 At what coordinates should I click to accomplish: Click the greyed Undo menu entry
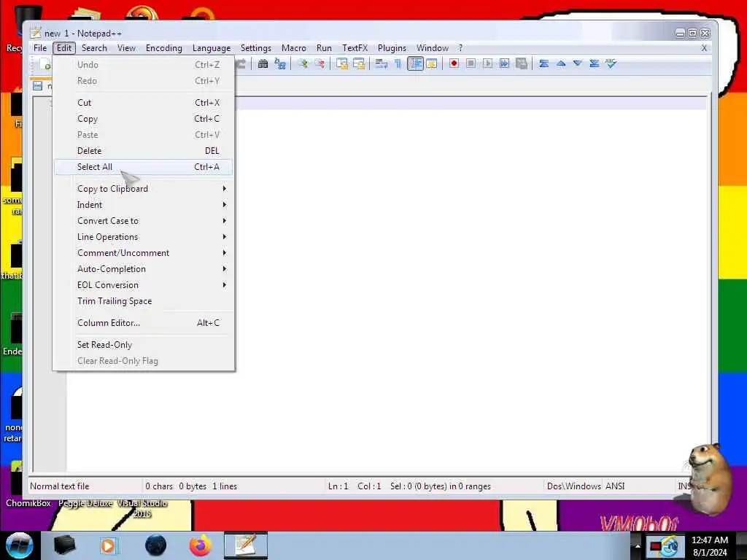pos(144,65)
